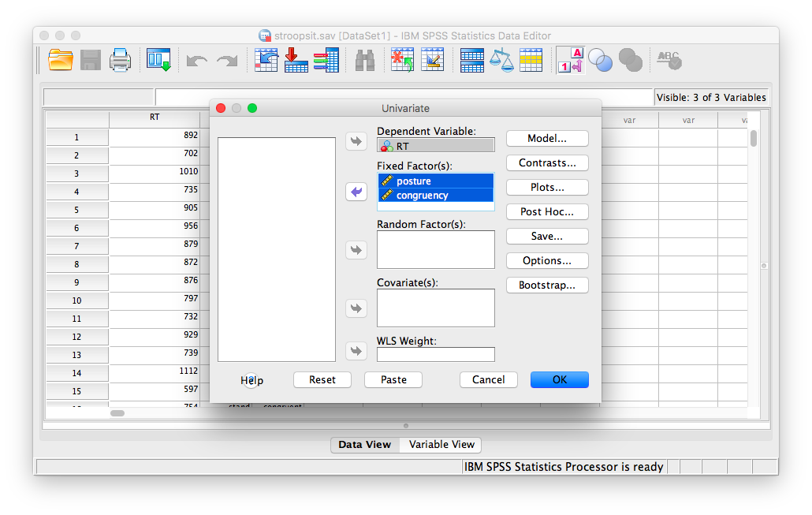The image size is (812, 515).
Task: Remove selected fixed factors with blue arrow
Action: point(356,192)
